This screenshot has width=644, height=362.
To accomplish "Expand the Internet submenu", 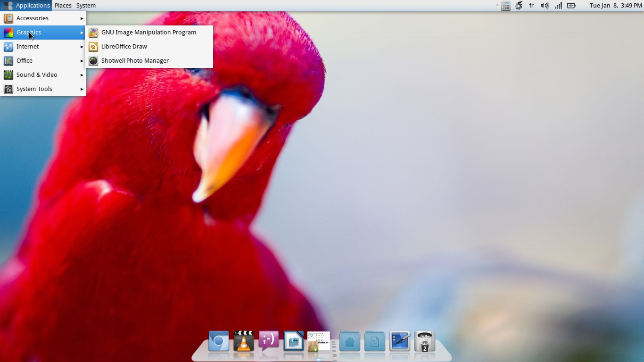I will point(43,47).
